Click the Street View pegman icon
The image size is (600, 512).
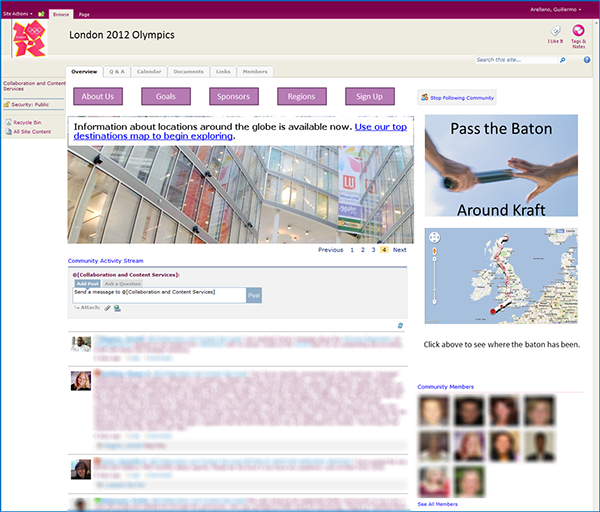(x=434, y=251)
